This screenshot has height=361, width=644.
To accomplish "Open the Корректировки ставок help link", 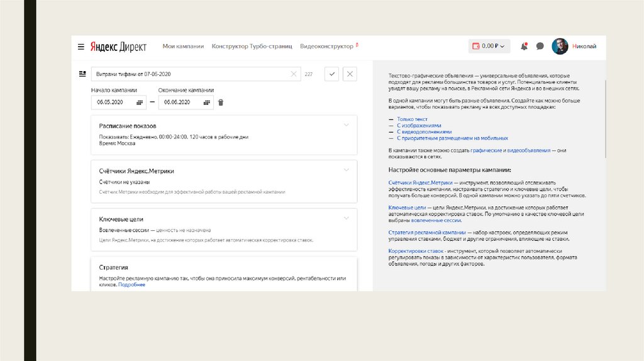I will click(x=416, y=251).
